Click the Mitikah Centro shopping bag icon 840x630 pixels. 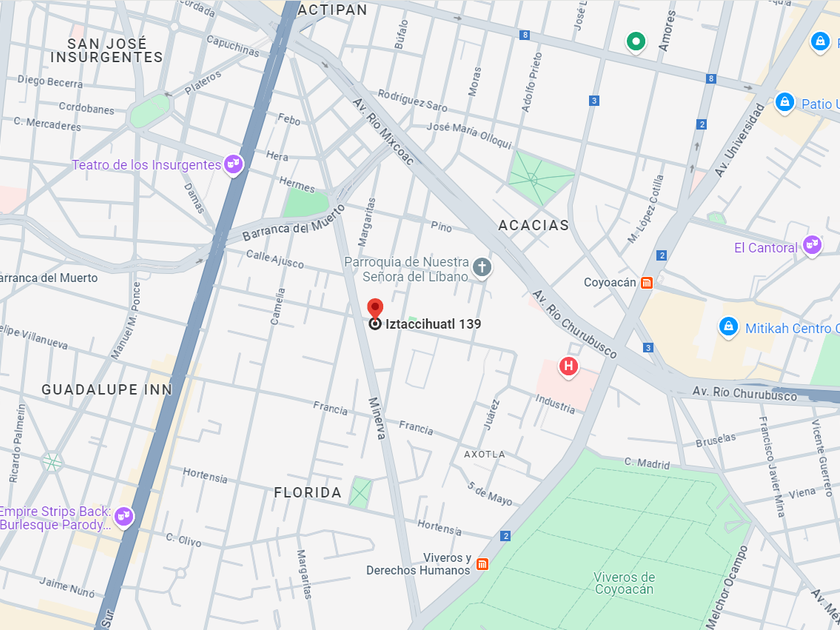[x=728, y=327]
